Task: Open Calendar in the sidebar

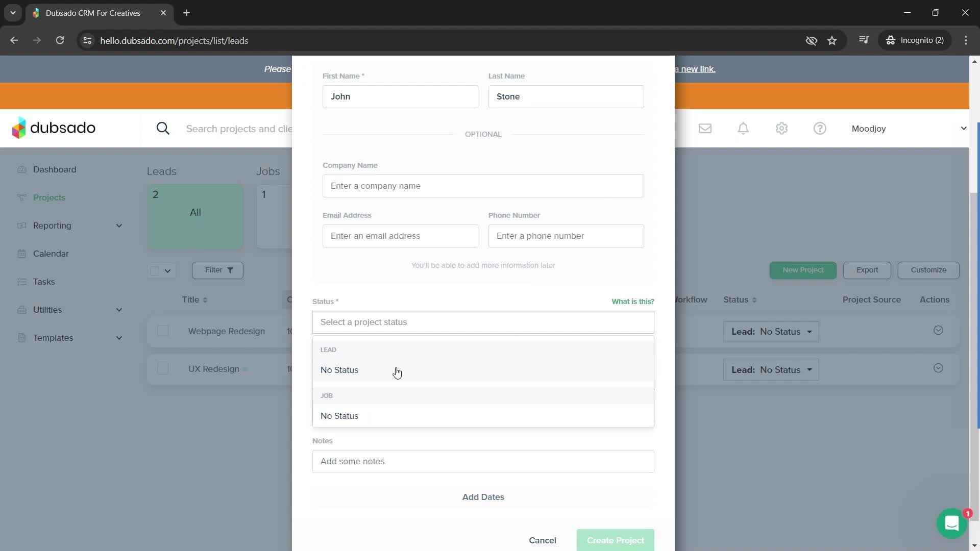Action: [x=51, y=254]
